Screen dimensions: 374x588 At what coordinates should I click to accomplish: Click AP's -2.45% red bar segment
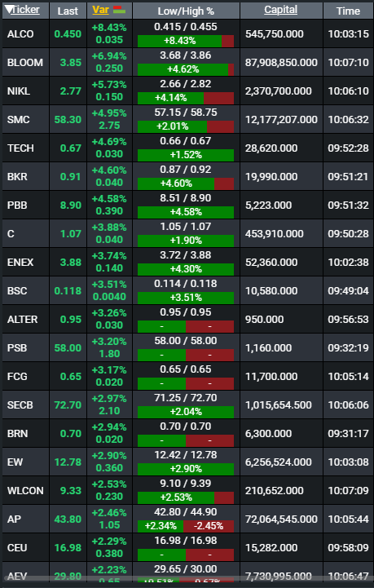point(209,526)
